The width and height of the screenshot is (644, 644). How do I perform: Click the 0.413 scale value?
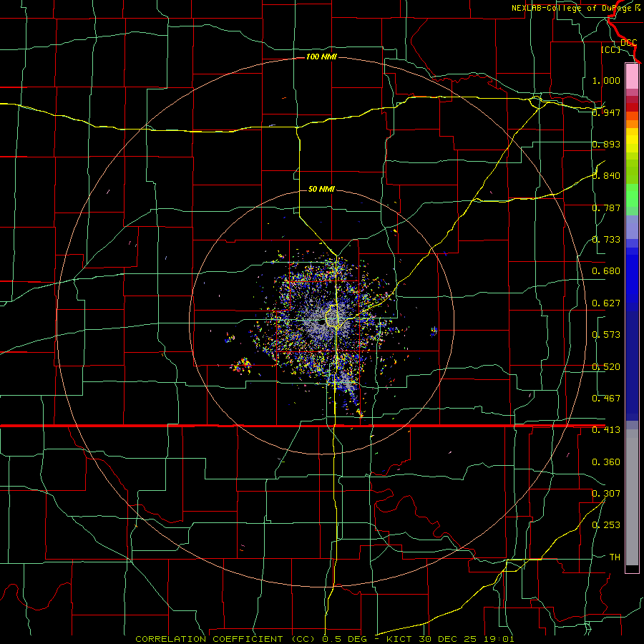tap(606, 430)
